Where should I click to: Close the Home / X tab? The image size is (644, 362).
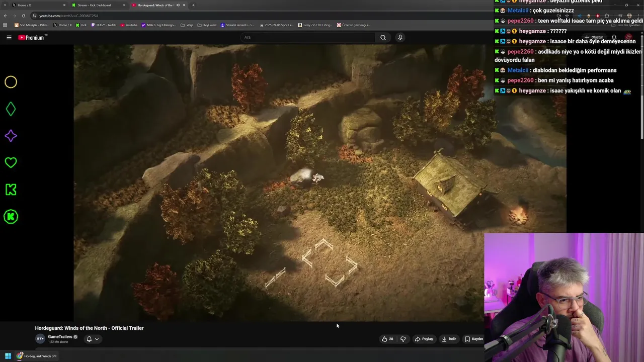point(64,5)
